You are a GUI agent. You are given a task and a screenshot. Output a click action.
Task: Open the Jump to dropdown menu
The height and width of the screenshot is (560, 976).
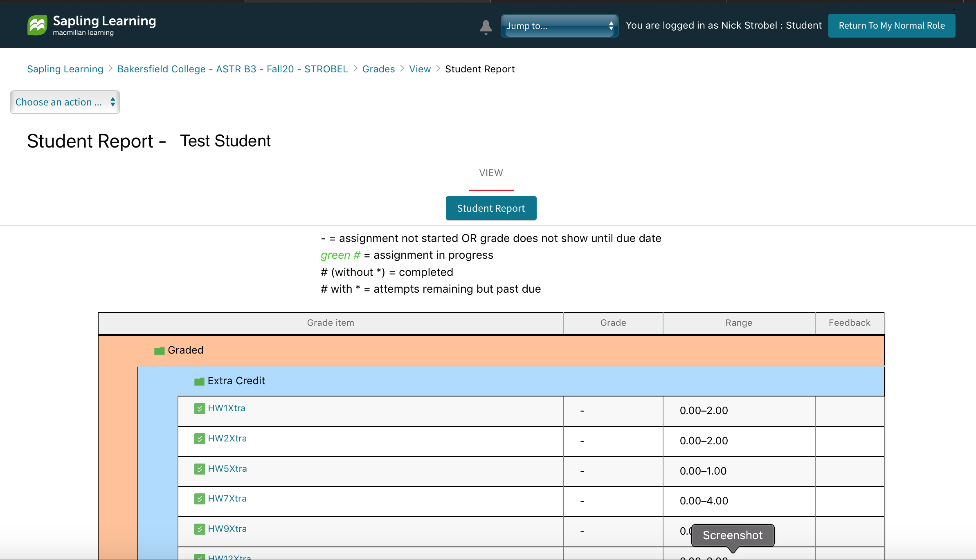[559, 26]
